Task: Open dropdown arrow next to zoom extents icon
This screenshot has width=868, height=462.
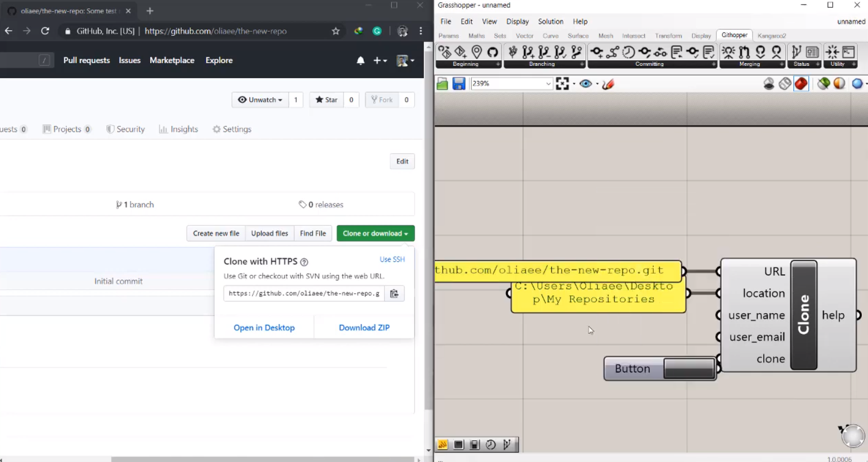Action: 574,84
